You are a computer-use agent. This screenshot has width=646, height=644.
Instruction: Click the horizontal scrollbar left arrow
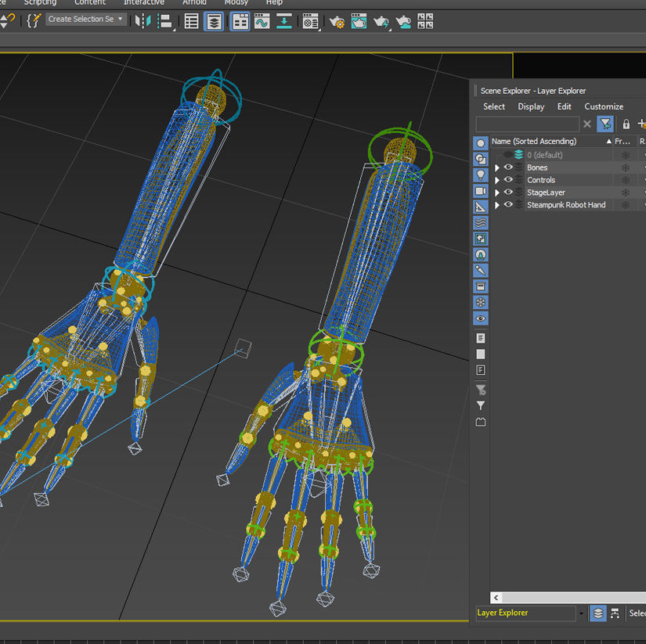[496, 597]
